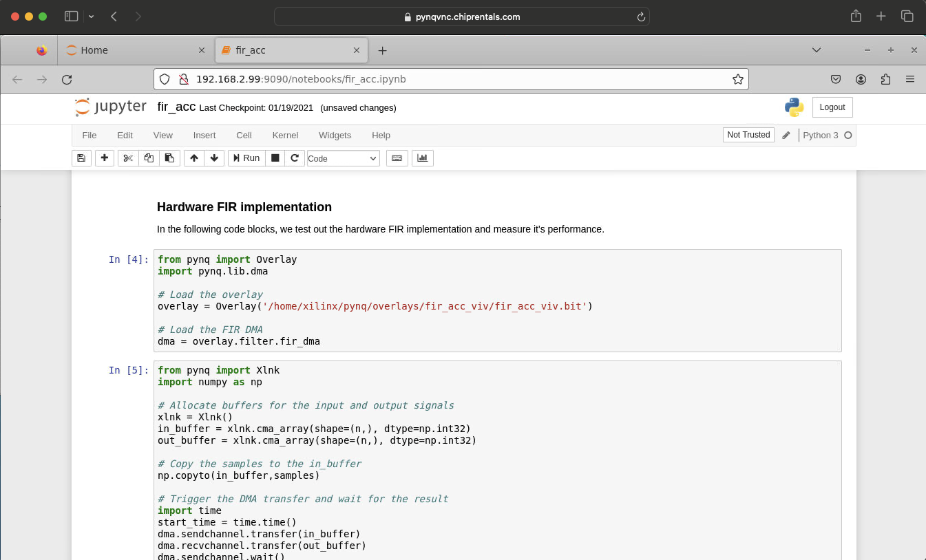
Task: Click the save and checkpoint icon
Action: click(81, 158)
